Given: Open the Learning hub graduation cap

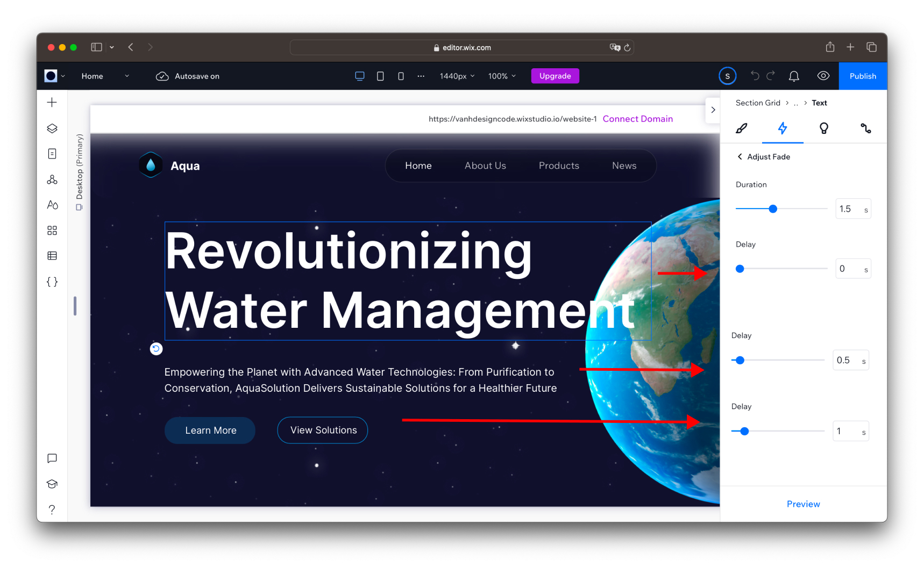Looking at the screenshot, I should [x=52, y=484].
